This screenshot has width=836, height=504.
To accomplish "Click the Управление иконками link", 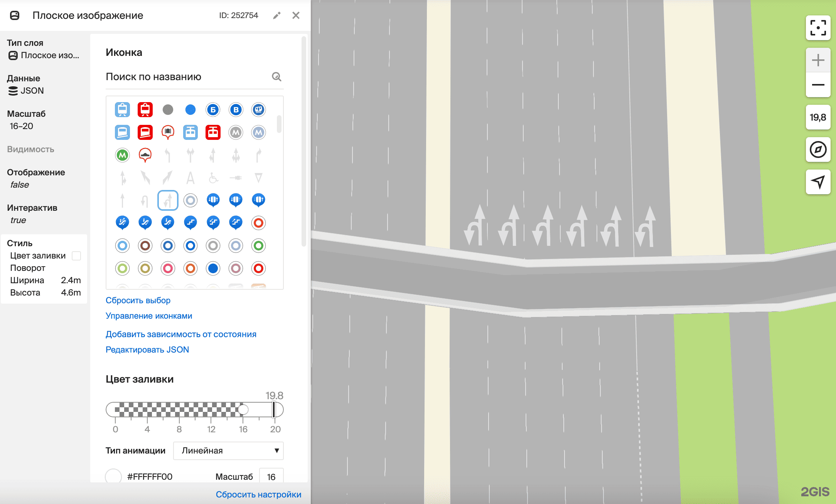I will [x=149, y=316].
